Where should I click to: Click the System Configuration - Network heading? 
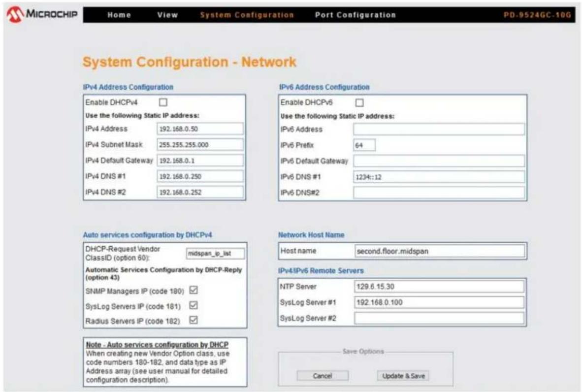pos(189,62)
